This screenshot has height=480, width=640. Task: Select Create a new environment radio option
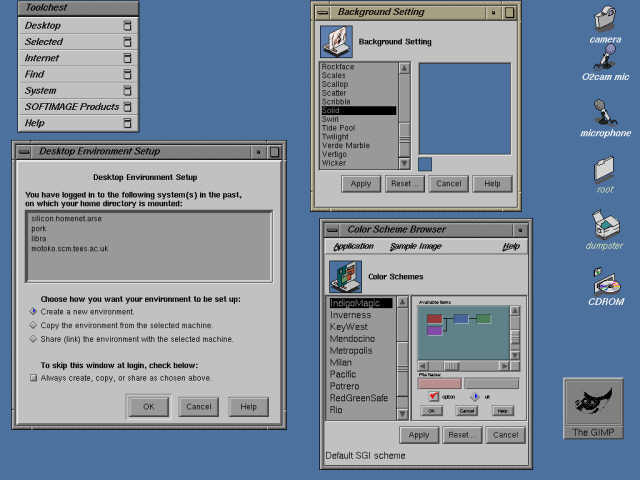tap(33, 311)
